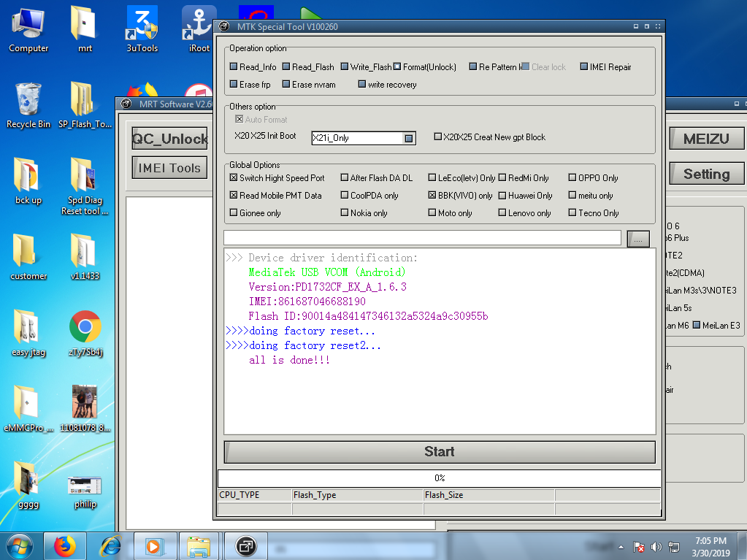747x560 pixels.
Task: Check the After Flash DA DL option
Action: click(345, 177)
